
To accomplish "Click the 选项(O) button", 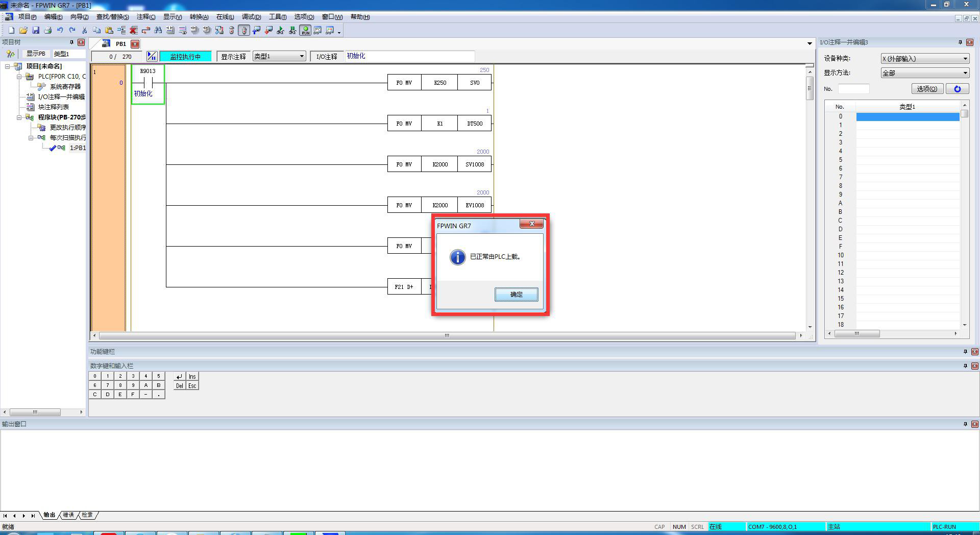I will (926, 89).
